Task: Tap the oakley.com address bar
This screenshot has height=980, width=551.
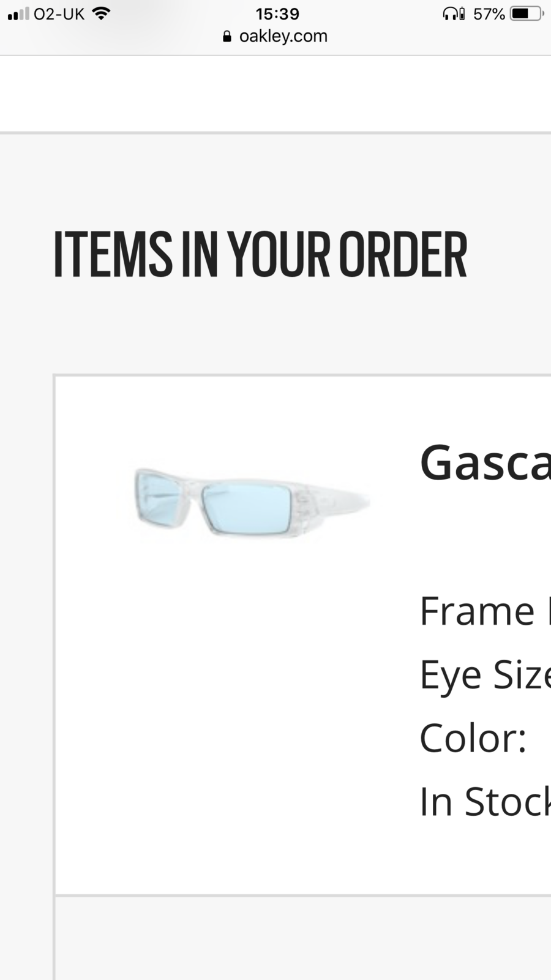Action: pos(283,36)
